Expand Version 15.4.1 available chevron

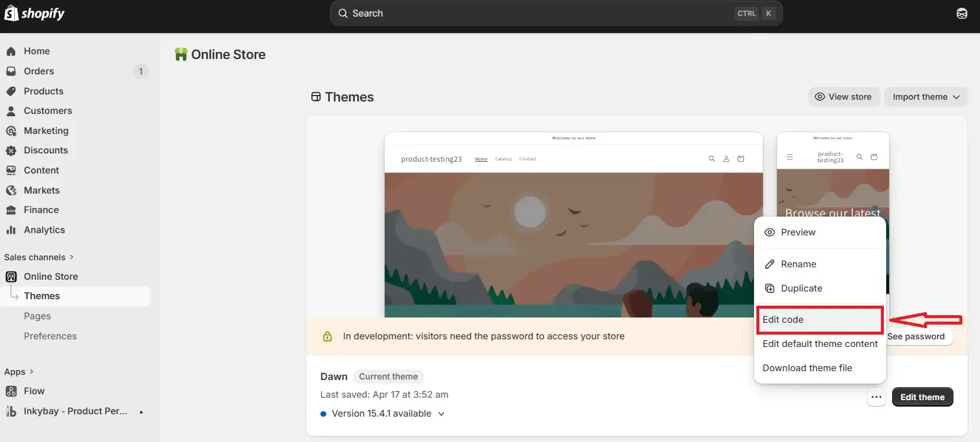pos(441,414)
